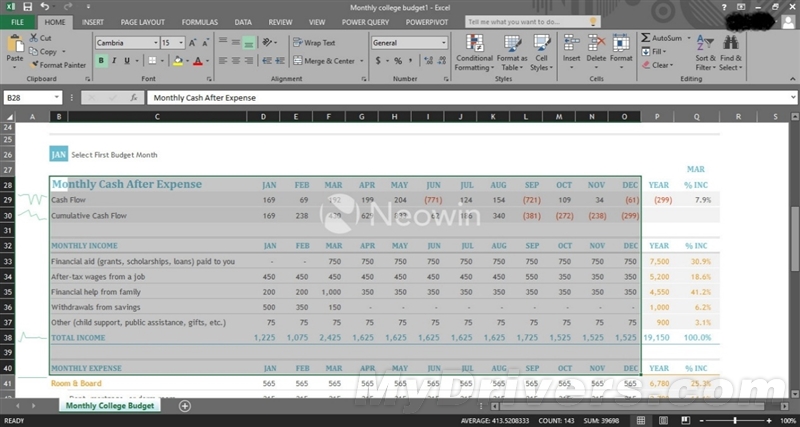Open the General number format dropdown
Image resolution: width=800 pixels, height=427 pixels.
pos(445,43)
